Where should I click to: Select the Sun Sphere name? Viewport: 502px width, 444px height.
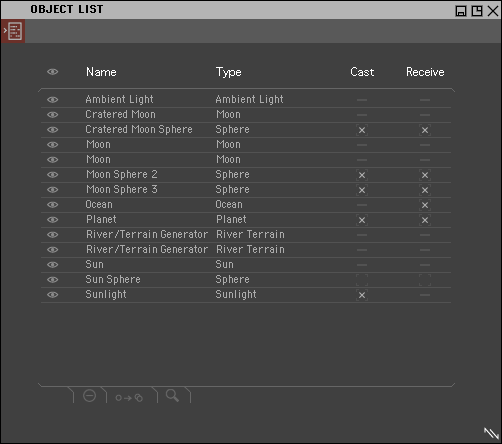tap(113, 279)
